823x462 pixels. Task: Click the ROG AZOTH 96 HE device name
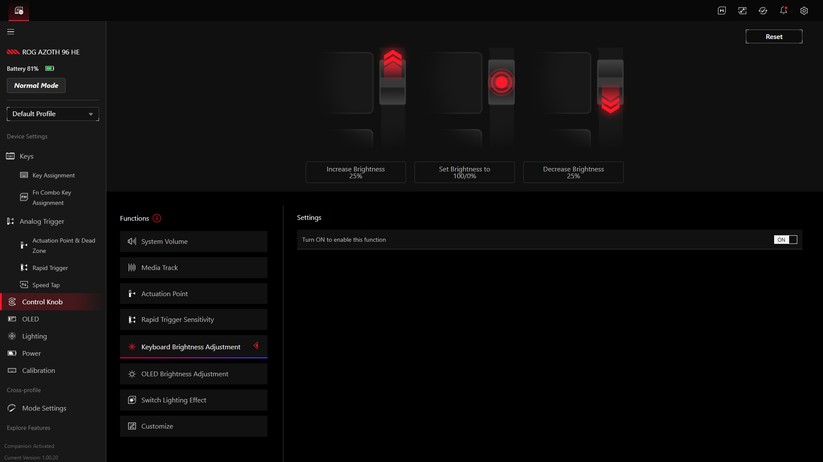coord(50,52)
